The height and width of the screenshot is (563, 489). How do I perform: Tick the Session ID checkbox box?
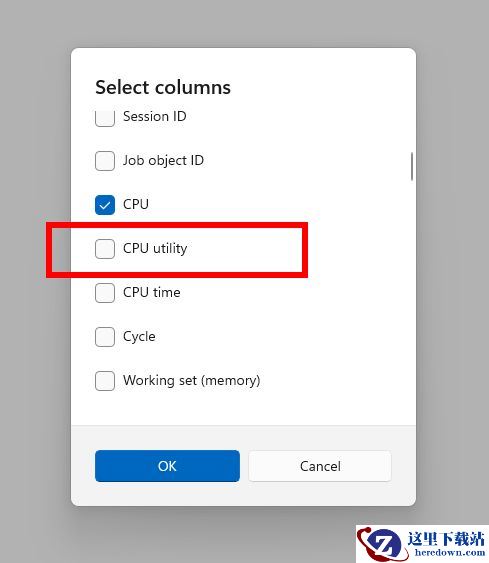coord(105,118)
